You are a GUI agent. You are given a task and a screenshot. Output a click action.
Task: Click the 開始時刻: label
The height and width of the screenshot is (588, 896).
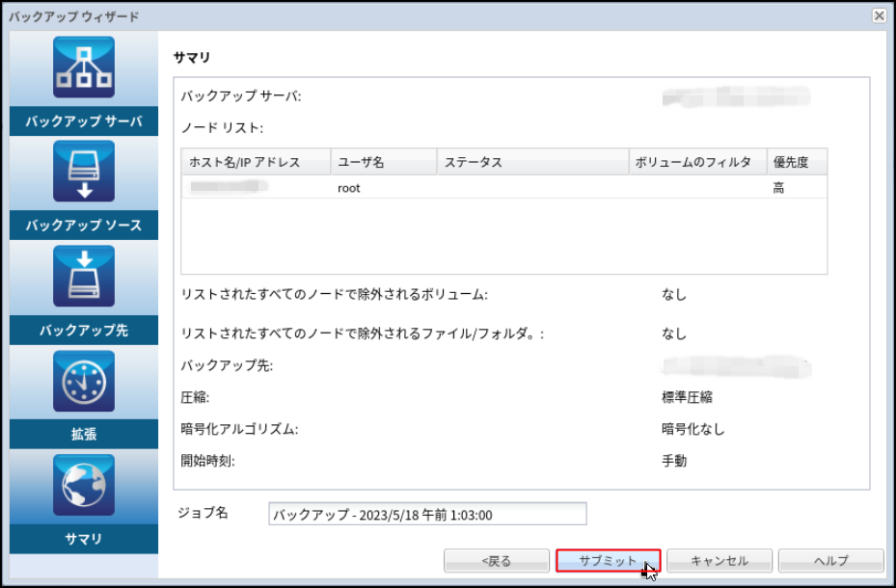pos(208,461)
